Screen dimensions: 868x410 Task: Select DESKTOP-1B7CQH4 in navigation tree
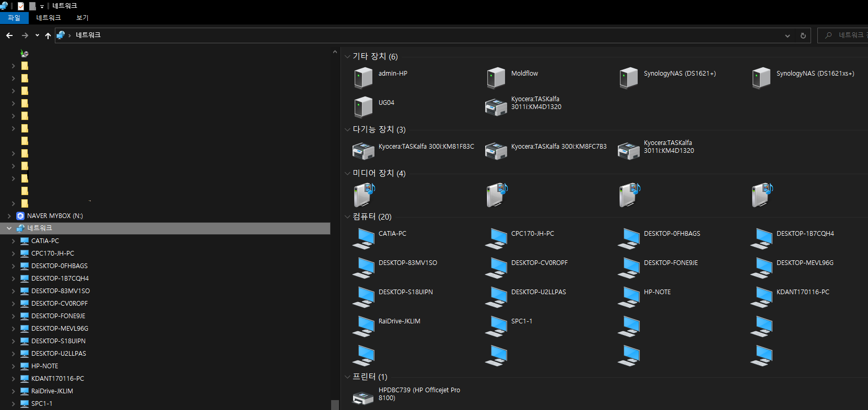60,279
